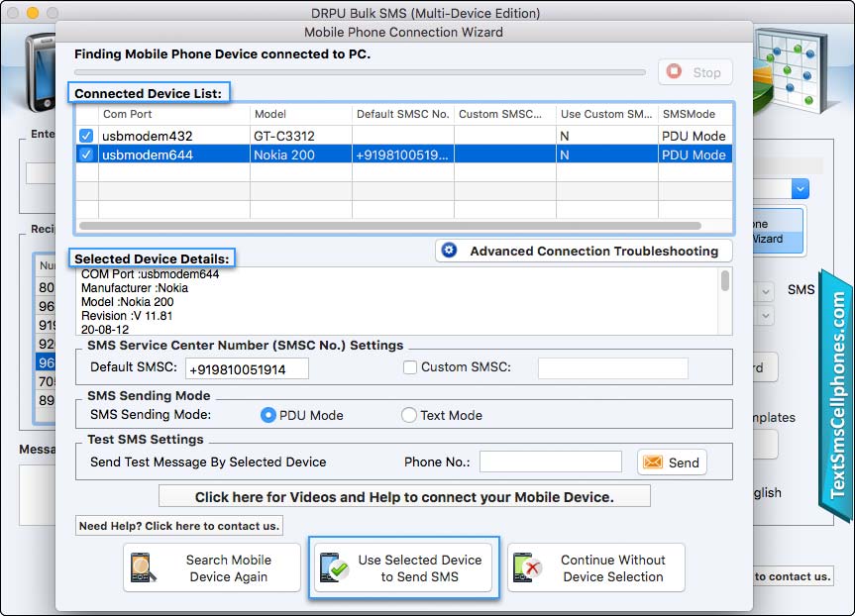Click Use Selected Device to Send SMS

pos(404,567)
